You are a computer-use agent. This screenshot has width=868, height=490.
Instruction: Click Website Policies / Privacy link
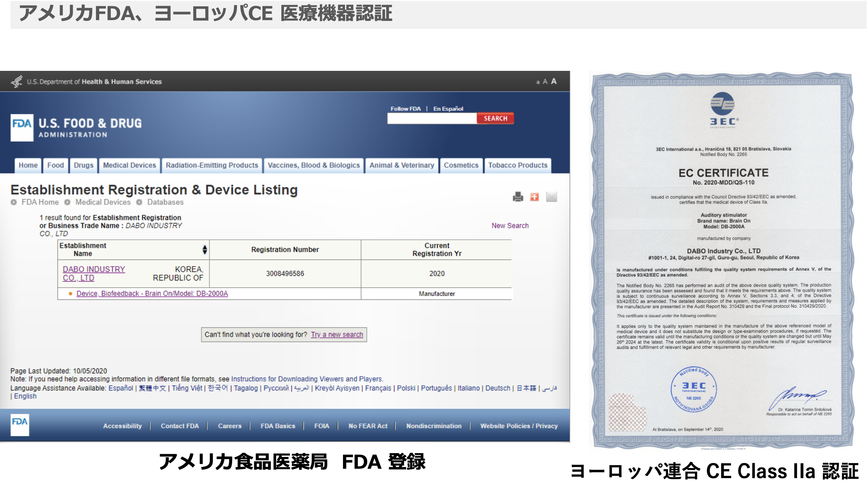[x=519, y=426]
